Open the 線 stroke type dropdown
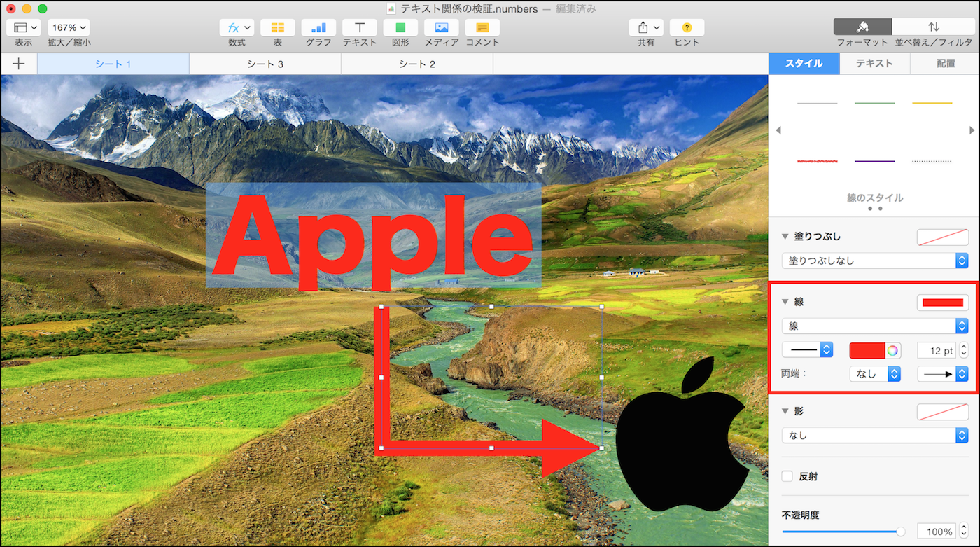Viewport: 980px width, 547px height. tap(875, 326)
